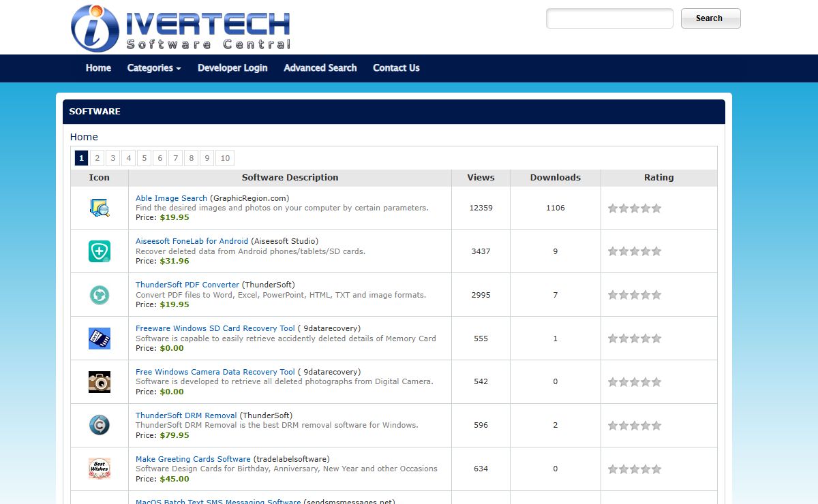Click the Home breadcrumb text

point(84,137)
